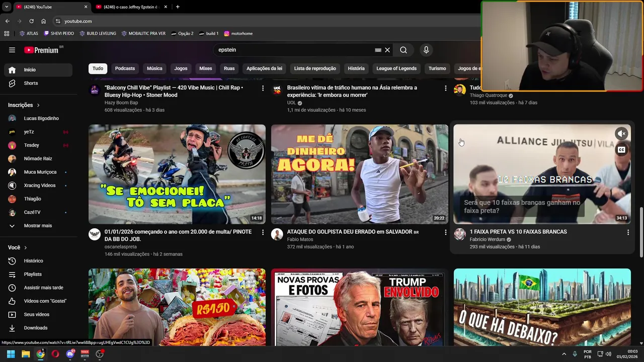The height and width of the screenshot is (362, 644).
Task: Open options menu for oscanelaspreta video
Action: pyautogui.click(x=263, y=232)
